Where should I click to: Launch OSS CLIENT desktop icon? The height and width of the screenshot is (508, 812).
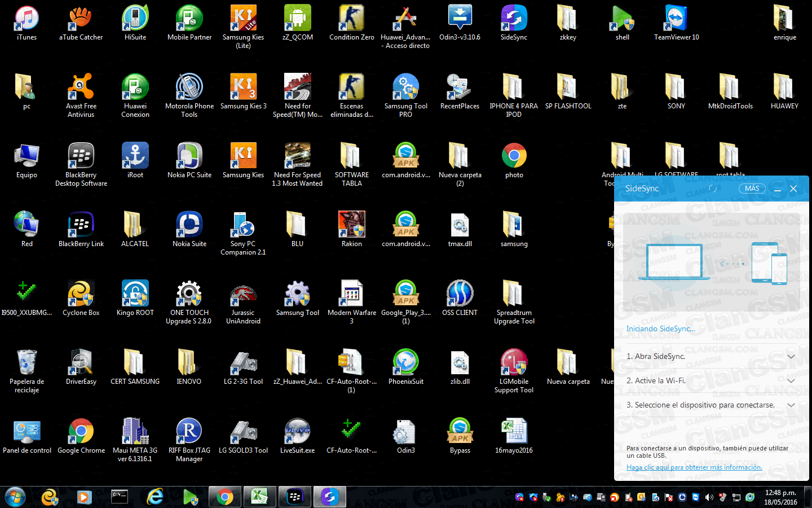pos(460,299)
